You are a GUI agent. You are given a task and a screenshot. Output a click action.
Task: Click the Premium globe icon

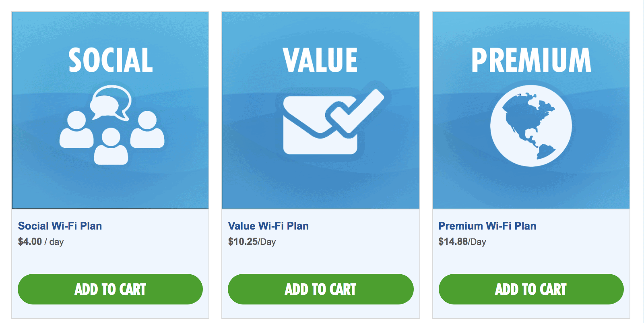531,126
